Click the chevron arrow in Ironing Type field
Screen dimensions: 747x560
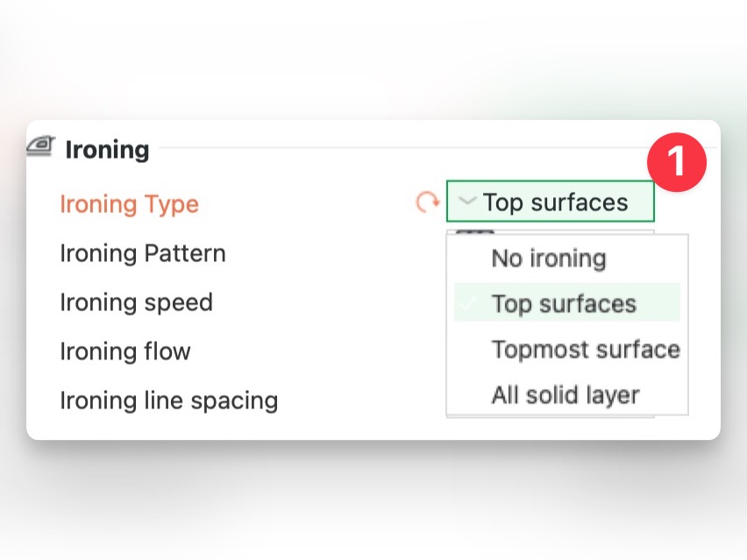point(468,202)
